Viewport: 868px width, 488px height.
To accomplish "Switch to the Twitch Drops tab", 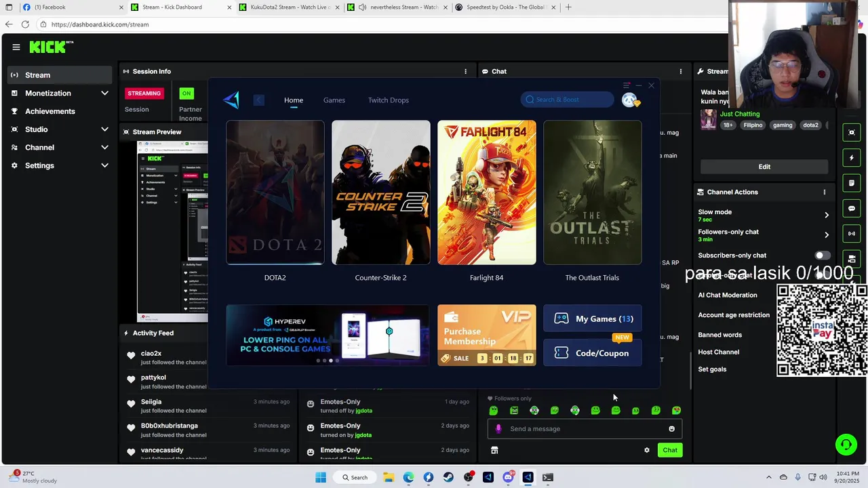I will click(389, 100).
